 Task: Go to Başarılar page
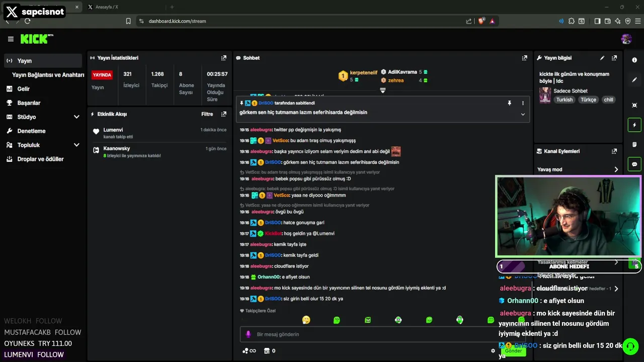coord(29,103)
